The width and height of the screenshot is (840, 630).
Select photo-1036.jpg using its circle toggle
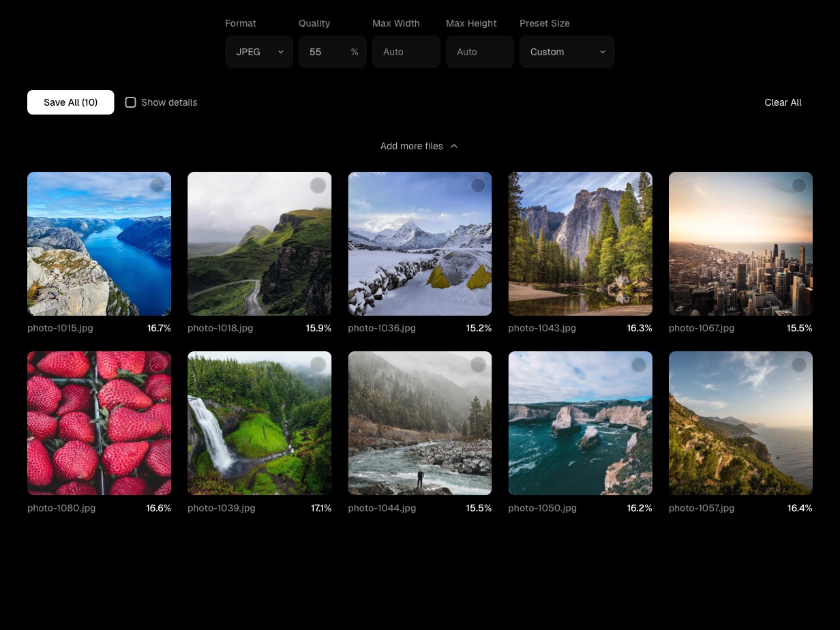(x=478, y=185)
